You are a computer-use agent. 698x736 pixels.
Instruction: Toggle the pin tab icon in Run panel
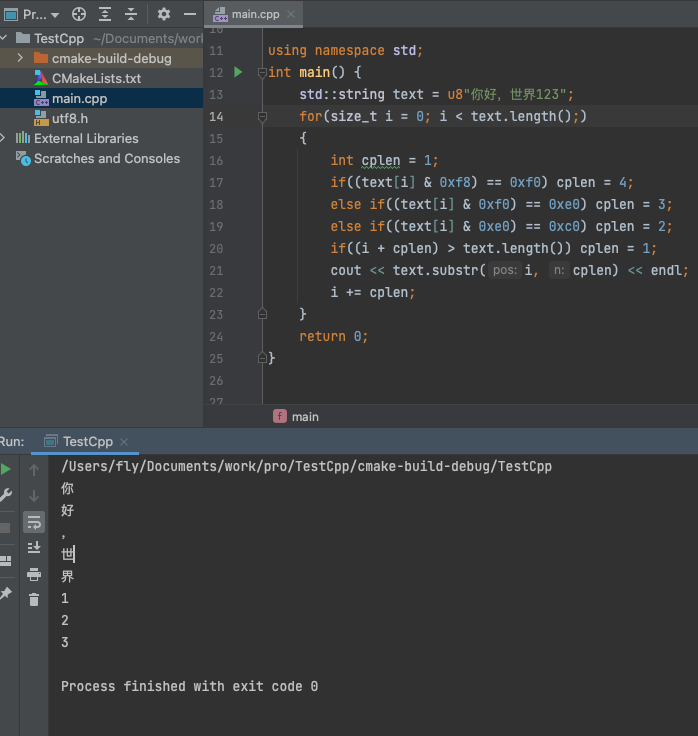pyautogui.click(x=6, y=594)
